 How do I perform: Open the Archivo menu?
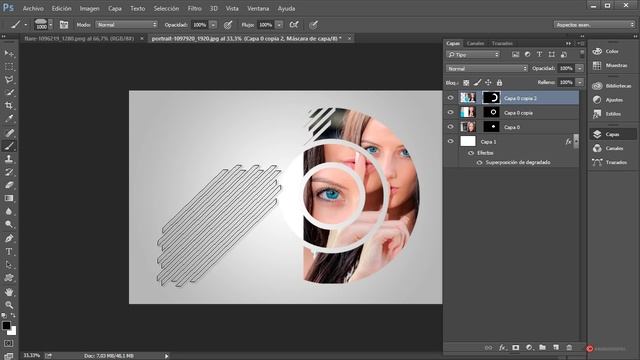33,8
